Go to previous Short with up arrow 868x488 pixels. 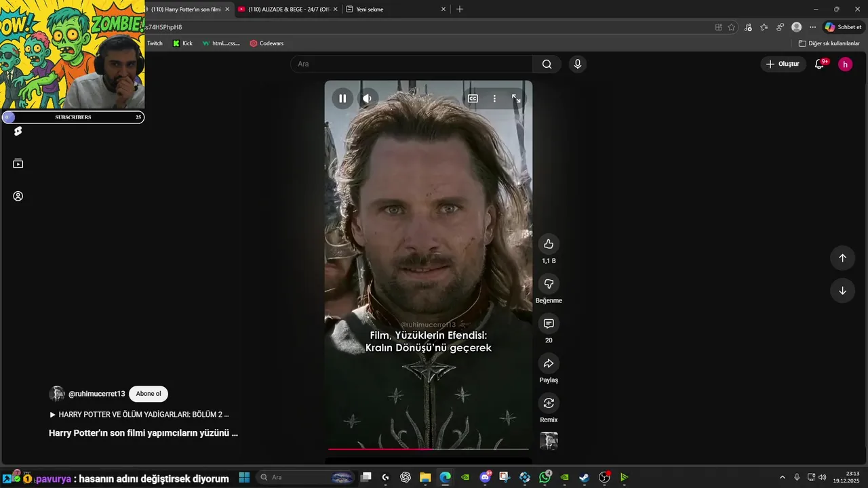(842, 258)
